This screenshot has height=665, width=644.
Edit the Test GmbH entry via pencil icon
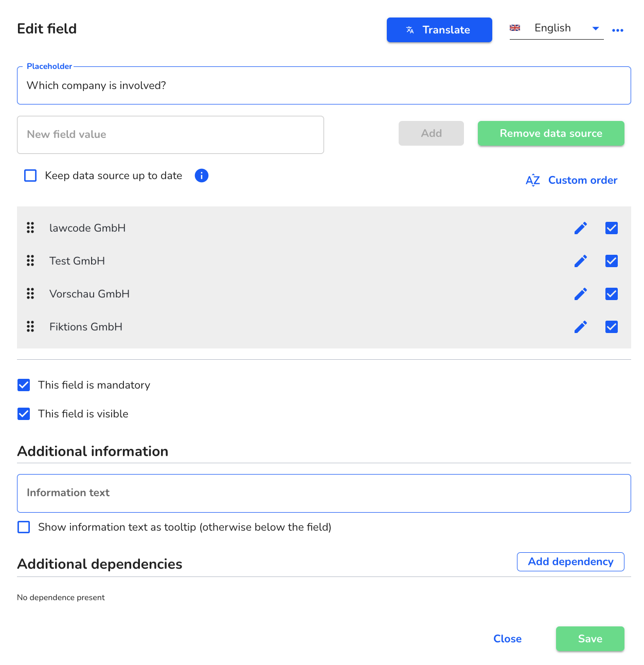click(x=581, y=261)
